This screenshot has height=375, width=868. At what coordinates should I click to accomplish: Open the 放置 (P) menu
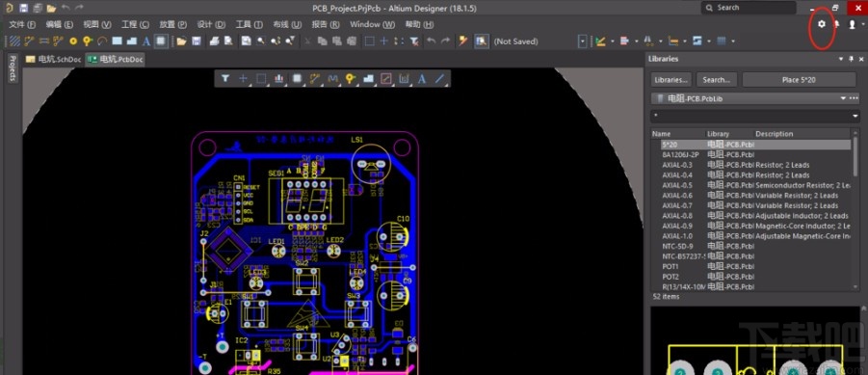pyautogui.click(x=173, y=24)
